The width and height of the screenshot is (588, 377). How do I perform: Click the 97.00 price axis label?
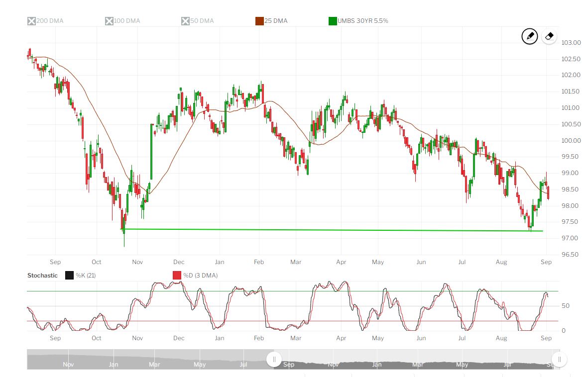point(570,238)
